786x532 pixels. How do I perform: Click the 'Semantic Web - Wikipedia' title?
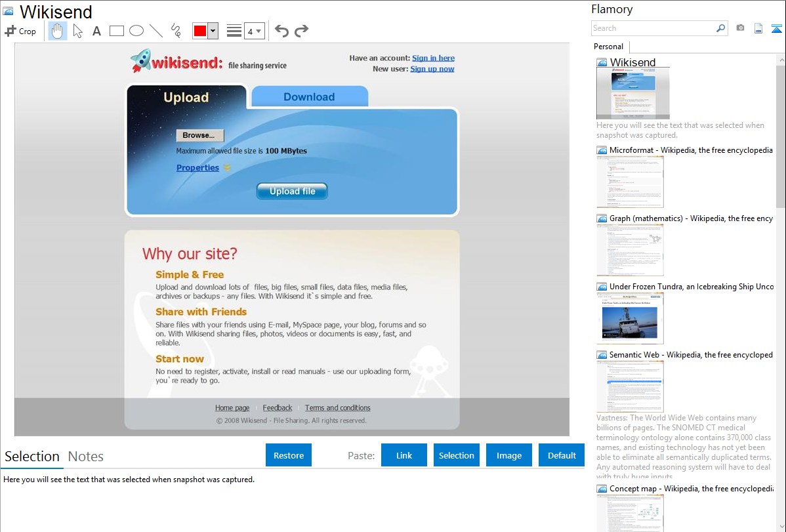tap(691, 355)
